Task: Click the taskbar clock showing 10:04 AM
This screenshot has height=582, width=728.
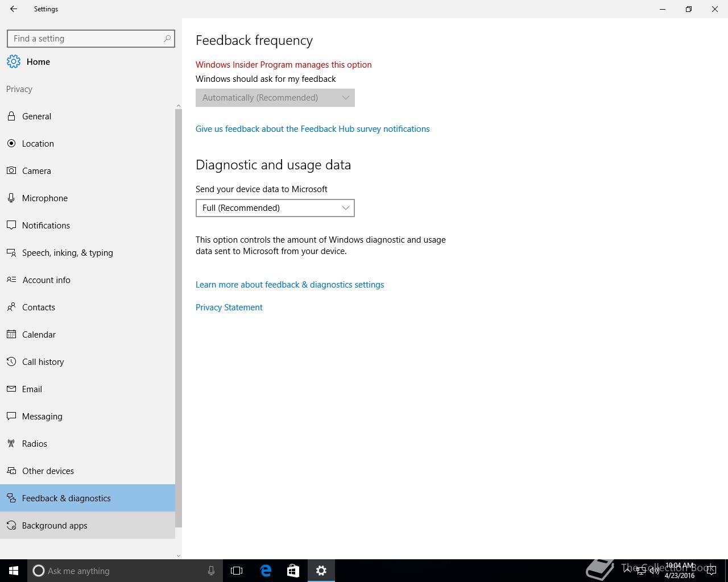Action: (x=680, y=571)
